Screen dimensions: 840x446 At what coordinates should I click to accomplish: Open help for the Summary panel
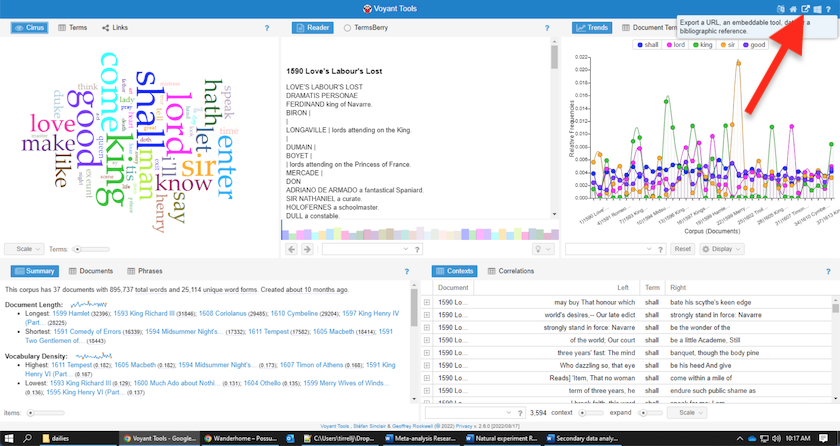point(407,271)
